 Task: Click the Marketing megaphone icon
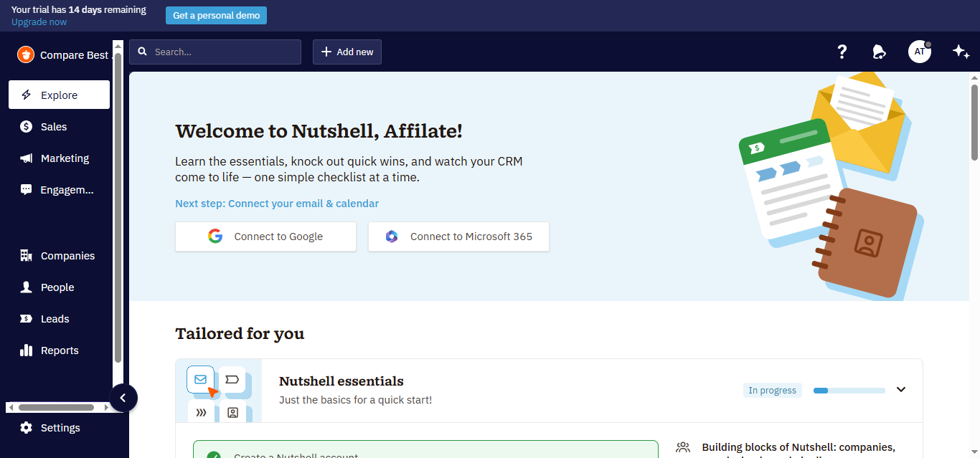[x=27, y=158]
